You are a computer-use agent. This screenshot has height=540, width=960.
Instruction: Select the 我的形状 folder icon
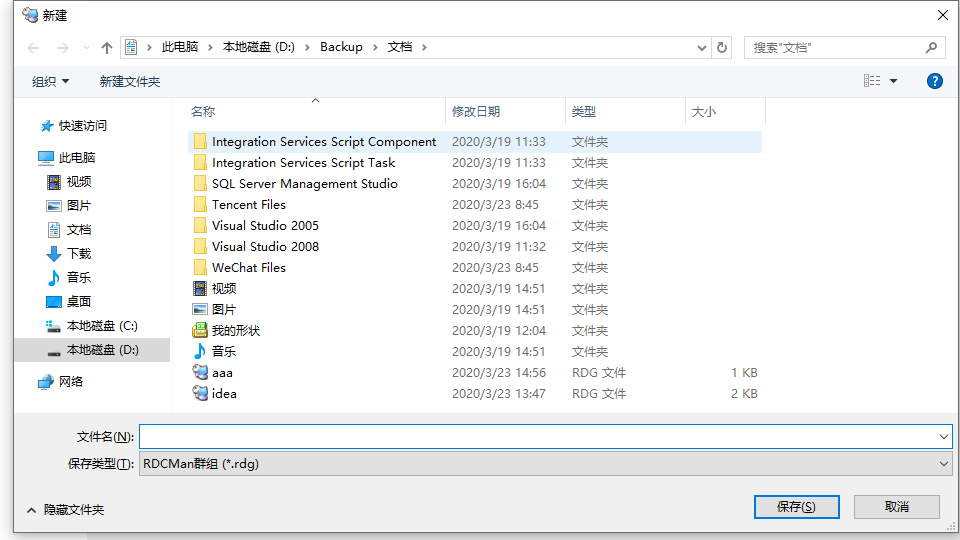[200, 331]
